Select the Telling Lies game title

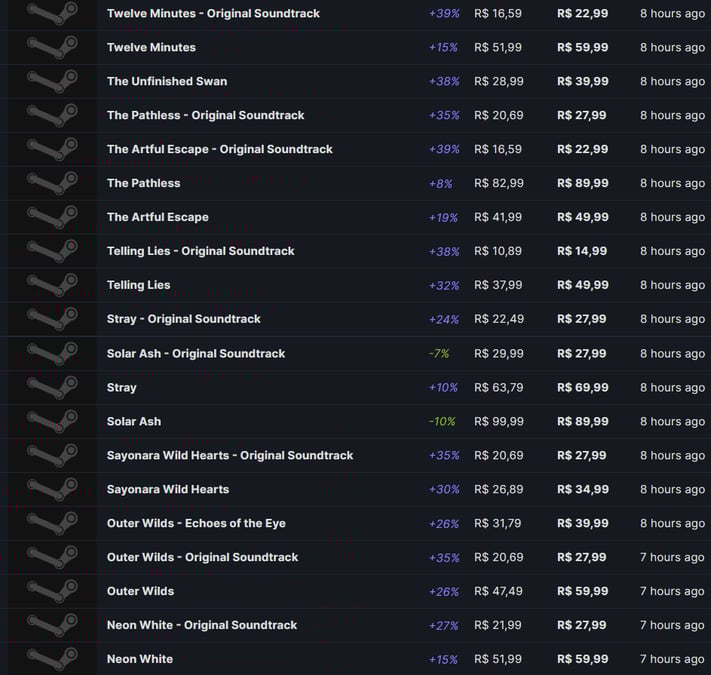138,285
